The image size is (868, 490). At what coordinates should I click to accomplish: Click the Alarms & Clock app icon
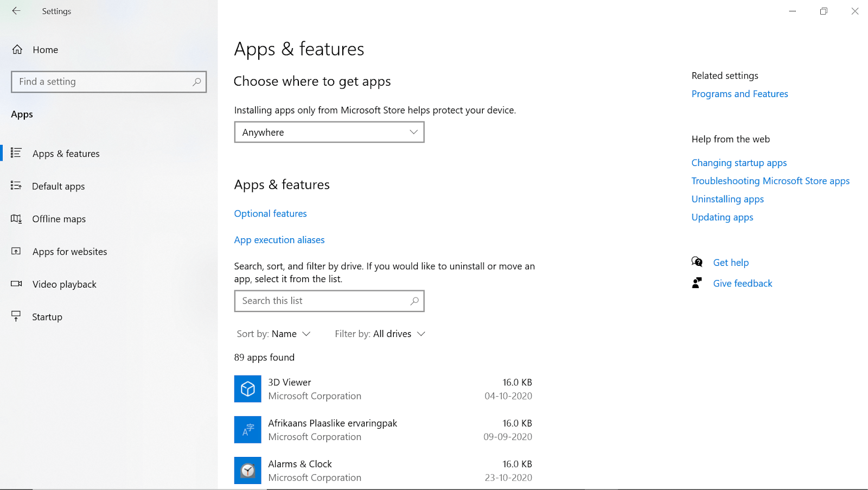(x=247, y=470)
